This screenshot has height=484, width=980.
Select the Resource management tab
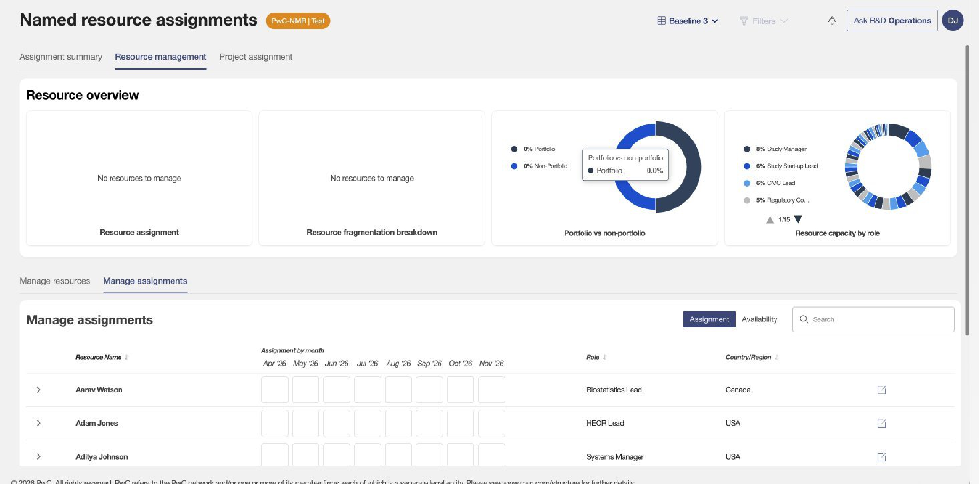(161, 57)
